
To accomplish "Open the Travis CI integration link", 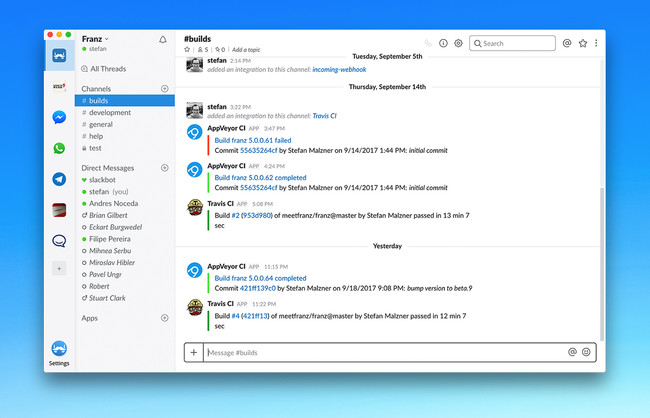I will pyautogui.click(x=324, y=116).
